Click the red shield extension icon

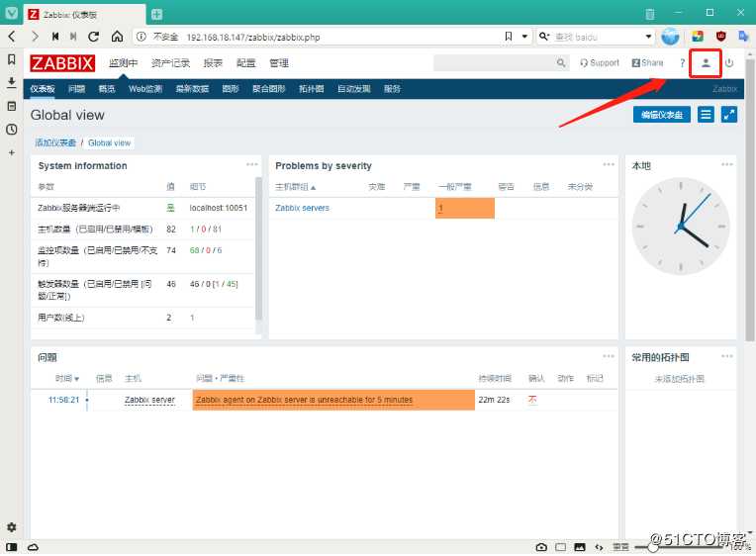pos(720,37)
